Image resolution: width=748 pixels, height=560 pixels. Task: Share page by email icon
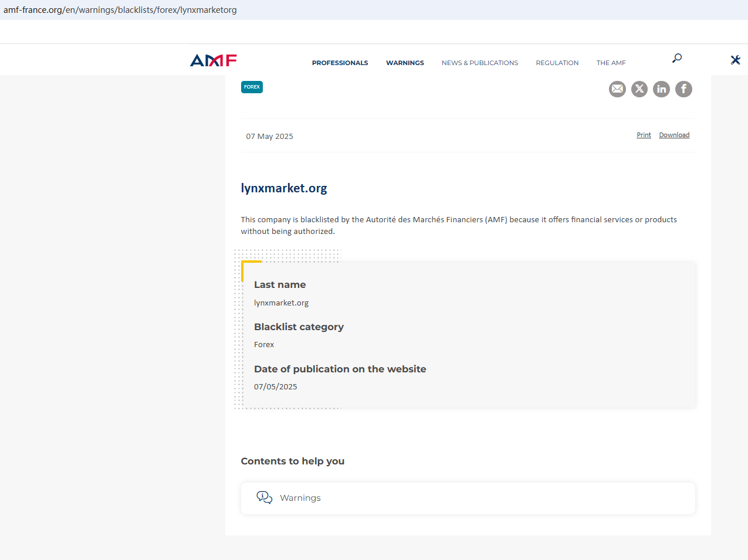coord(617,89)
